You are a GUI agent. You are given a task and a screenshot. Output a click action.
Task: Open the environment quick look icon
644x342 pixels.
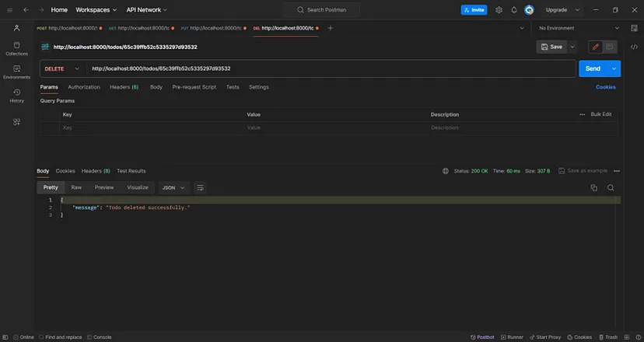pyautogui.click(x=634, y=28)
